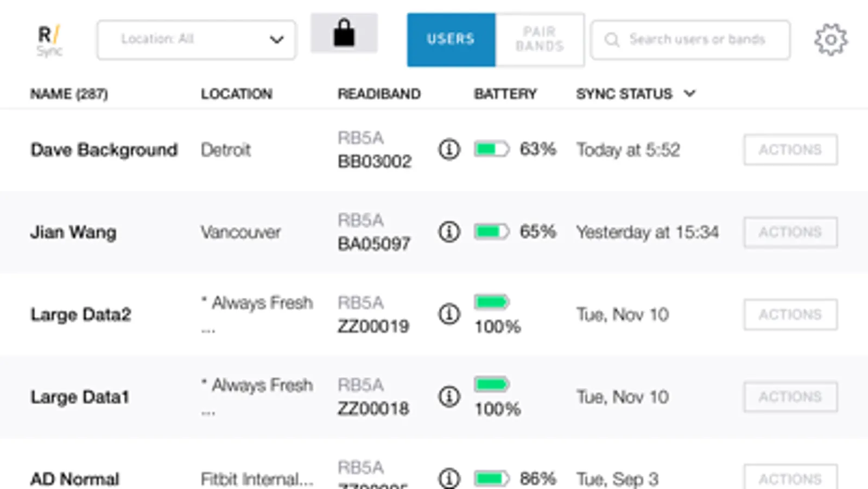
Task: Click the NAME (287) column header
Action: [69, 93]
